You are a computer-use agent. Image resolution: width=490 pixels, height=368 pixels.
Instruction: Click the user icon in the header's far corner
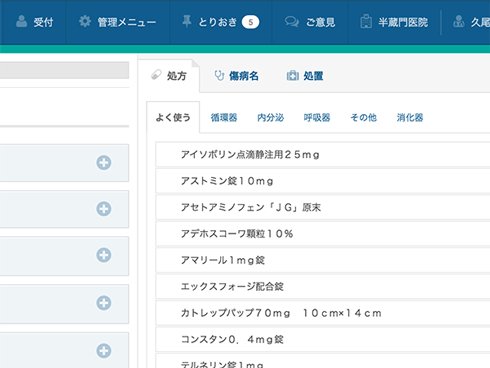tap(459, 21)
